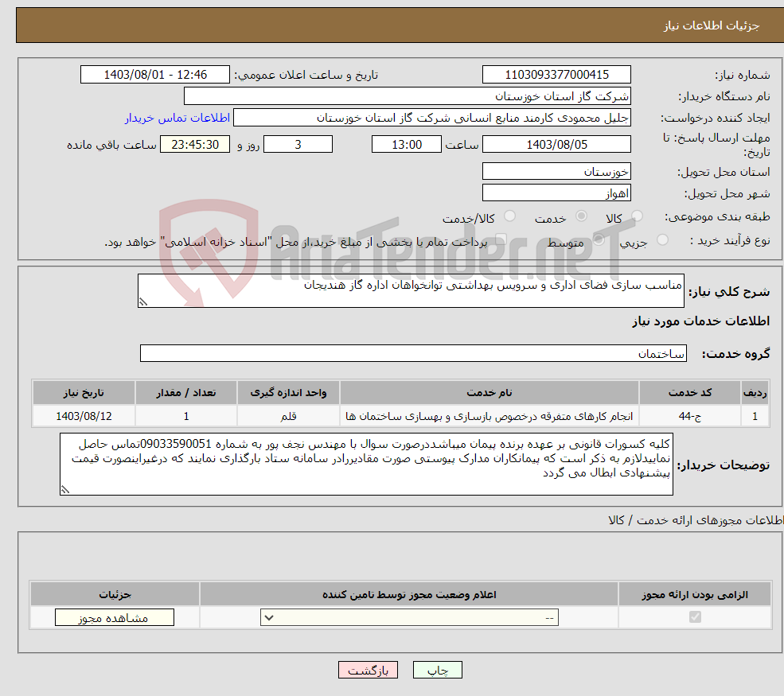Click the request creator name field
The height and width of the screenshot is (696, 784).
click(432, 118)
